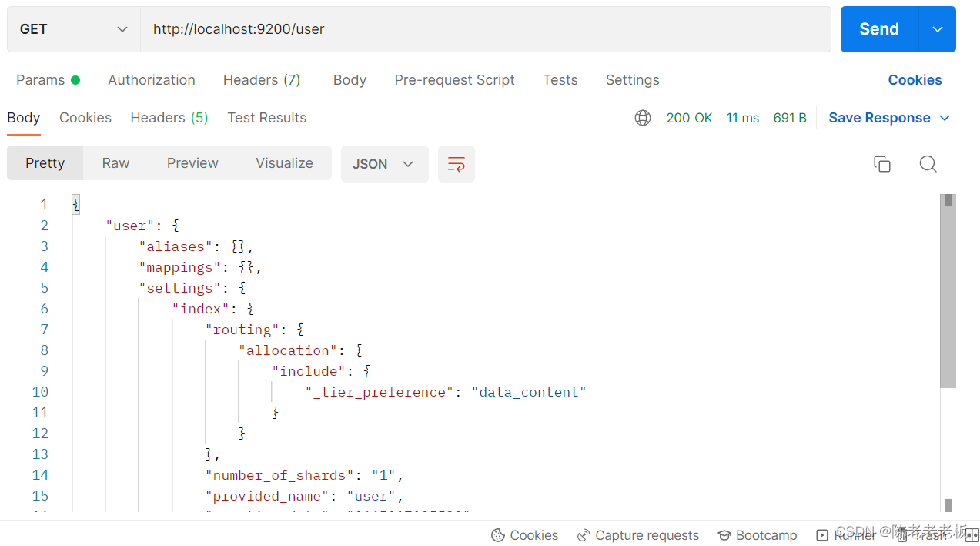Open Bootcamp from the status bar
This screenshot has width=980, height=546.
pos(757,535)
